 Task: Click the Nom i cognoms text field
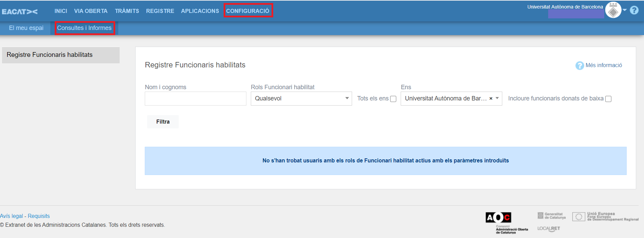pos(195,98)
